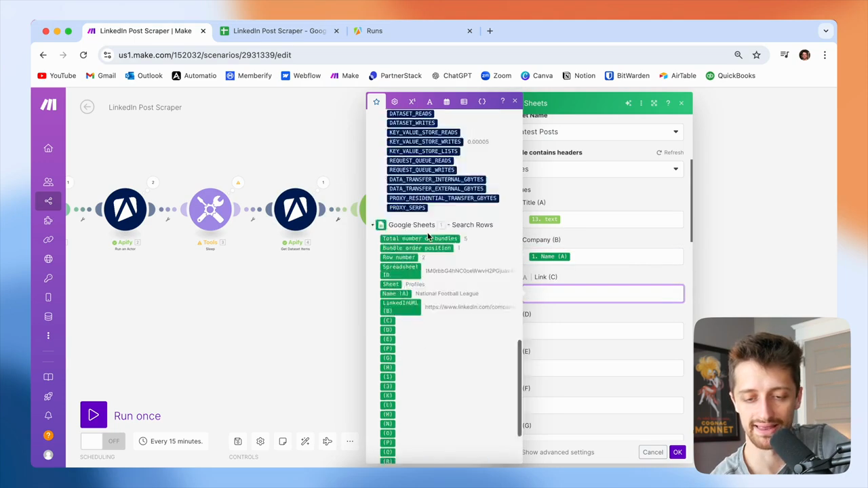
Task: Click the AI sparkle icon in Sheets header
Action: tap(628, 103)
